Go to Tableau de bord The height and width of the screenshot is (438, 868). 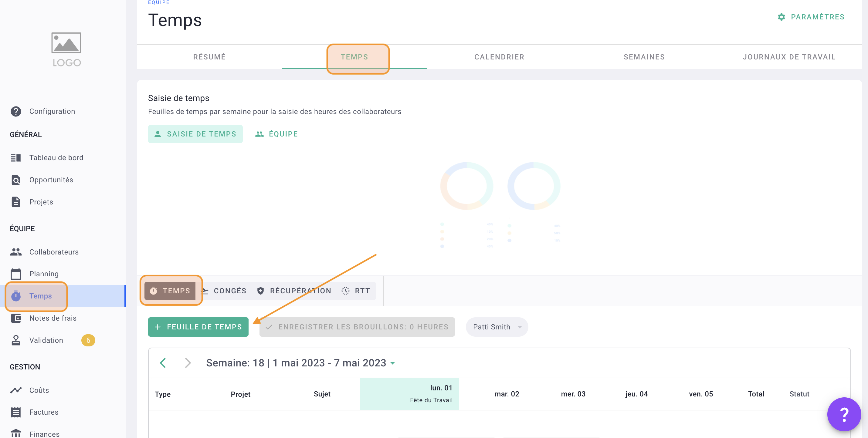coord(56,157)
